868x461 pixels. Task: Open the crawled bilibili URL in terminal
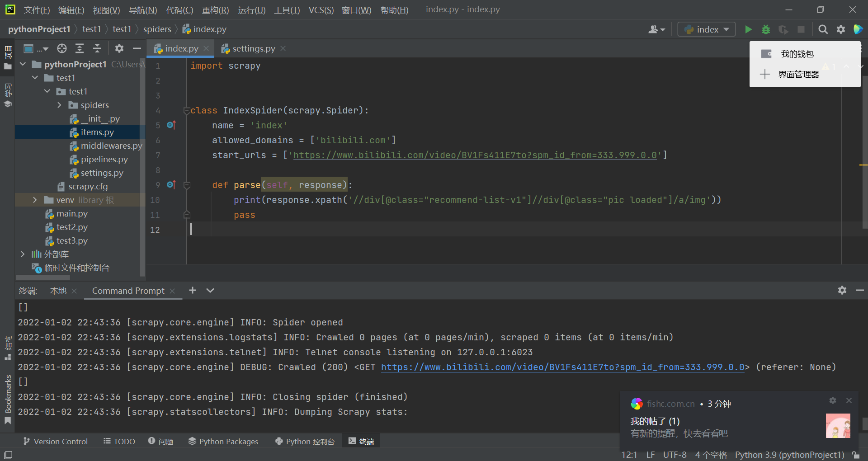pos(563,367)
